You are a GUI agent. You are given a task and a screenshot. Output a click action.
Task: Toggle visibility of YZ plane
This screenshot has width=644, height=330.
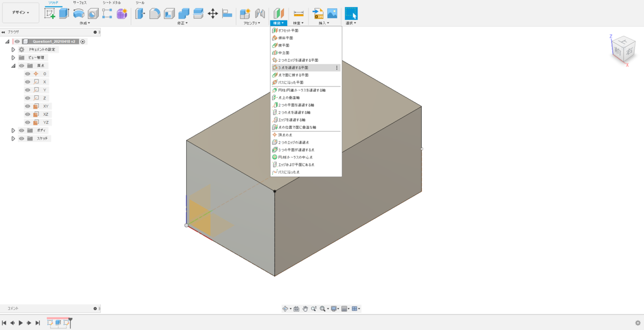28,122
